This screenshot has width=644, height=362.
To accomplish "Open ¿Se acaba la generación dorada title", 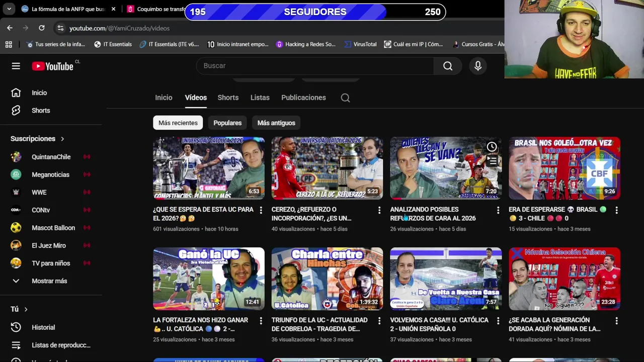I will tap(554, 324).
